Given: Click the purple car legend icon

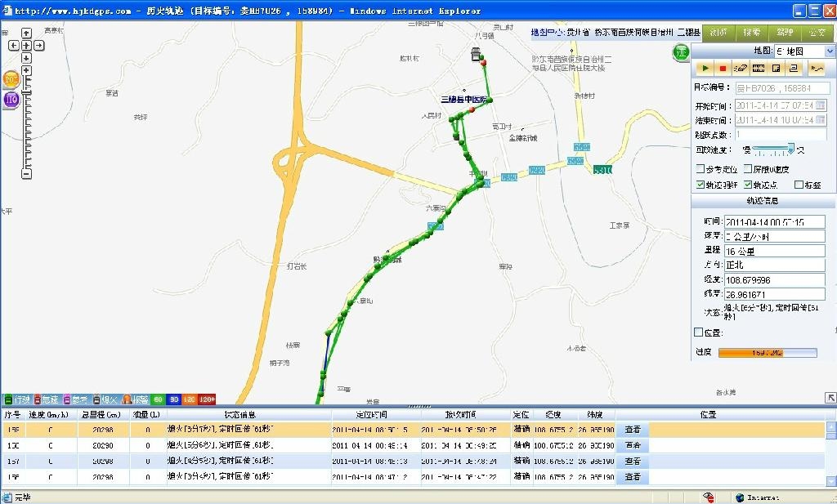Looking at the screenshot, I should point(67,399).
